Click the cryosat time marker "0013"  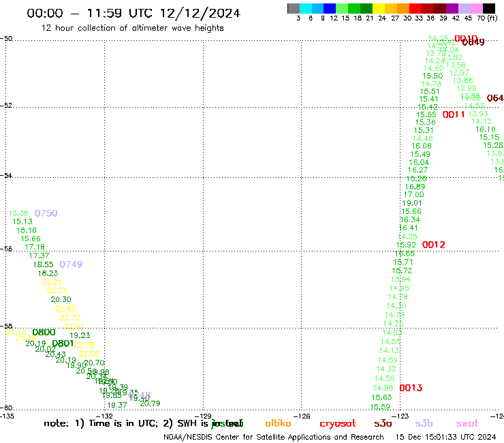(411, 388)
